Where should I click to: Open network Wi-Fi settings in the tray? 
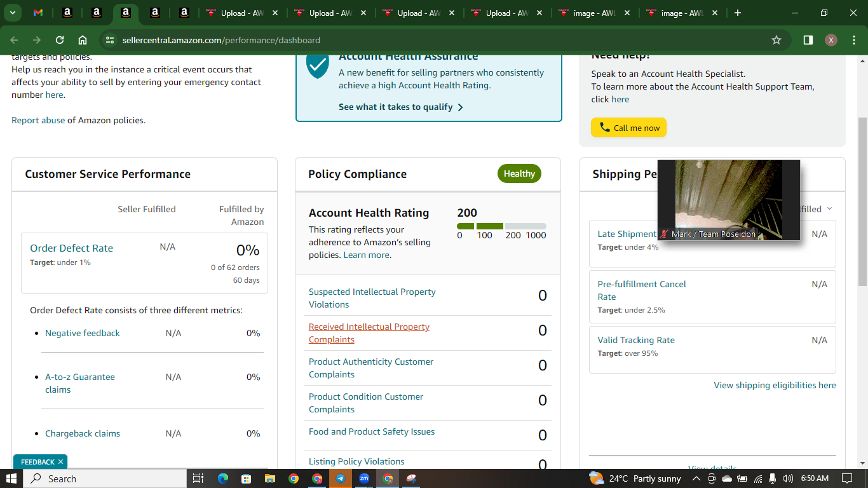pyautogui.click(x=757, y=478)
